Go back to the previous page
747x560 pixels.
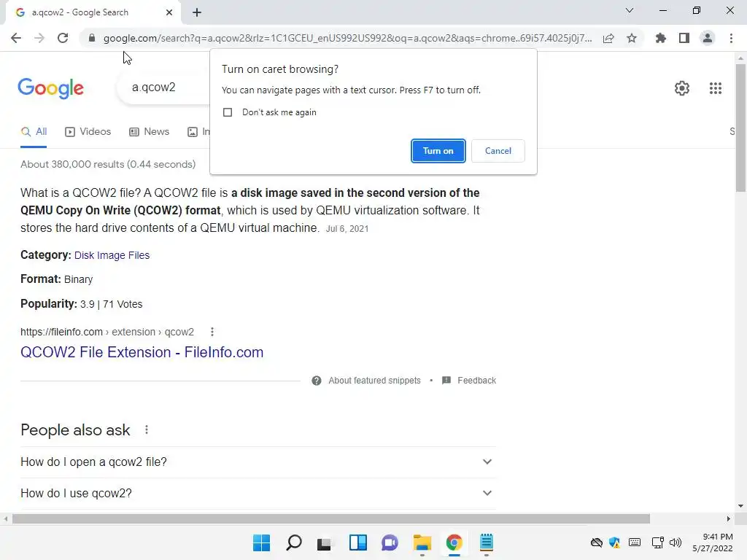pyautogui.click(x=16, y=38)
